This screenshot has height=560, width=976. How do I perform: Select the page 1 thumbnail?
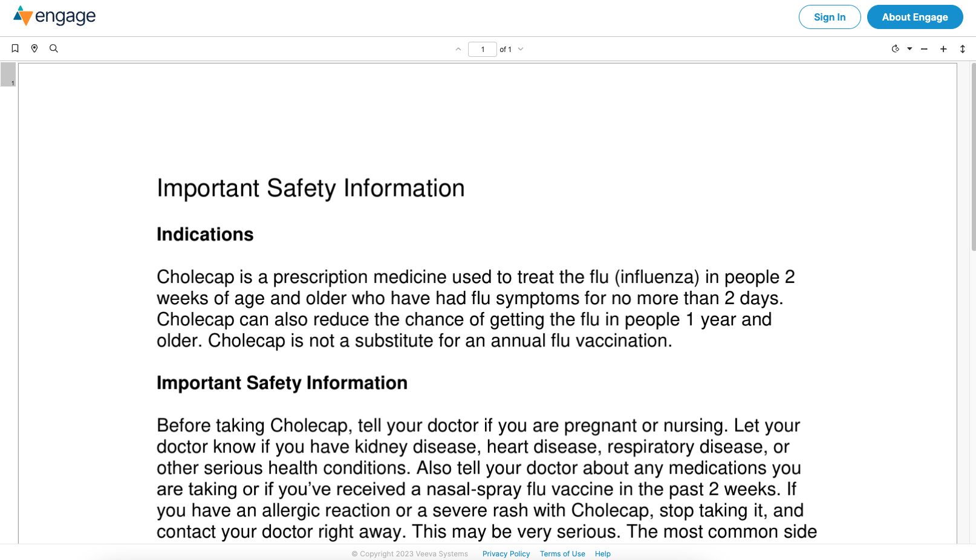coord(8,74)
